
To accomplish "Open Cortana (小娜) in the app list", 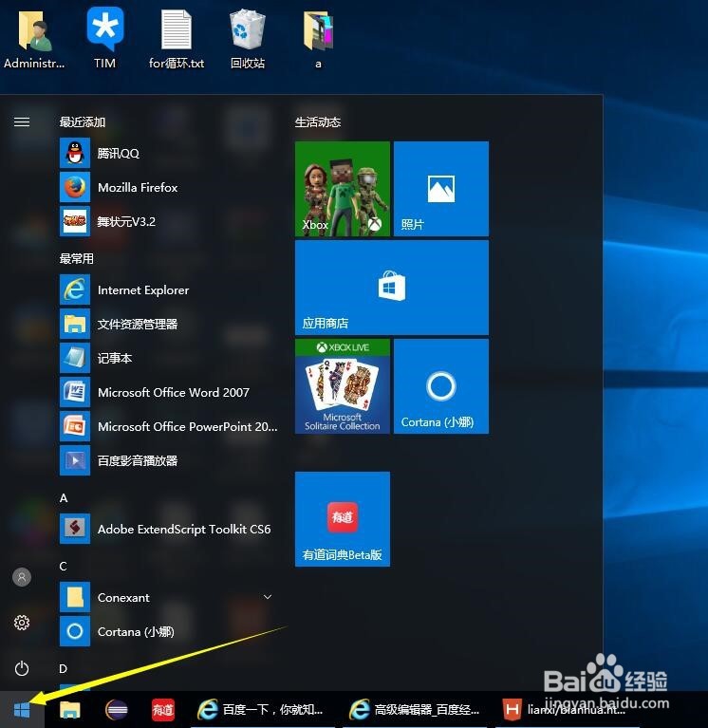I will [170, 631].
